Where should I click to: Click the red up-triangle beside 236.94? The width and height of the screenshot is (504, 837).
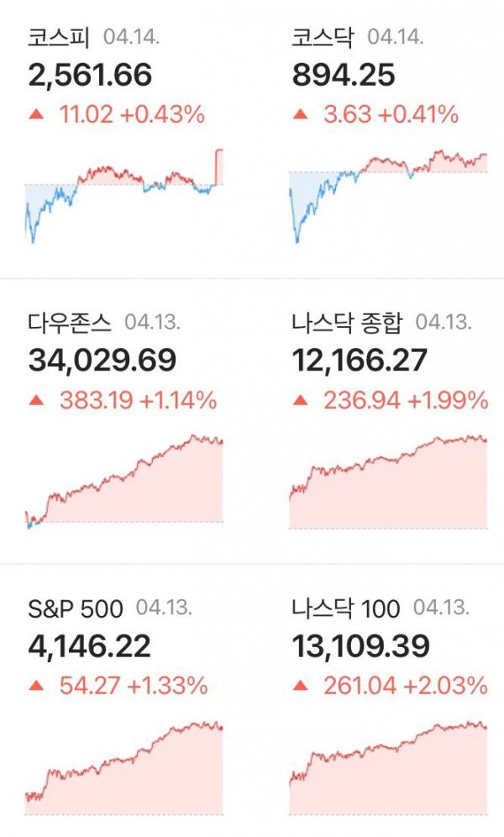click(300, 399)
